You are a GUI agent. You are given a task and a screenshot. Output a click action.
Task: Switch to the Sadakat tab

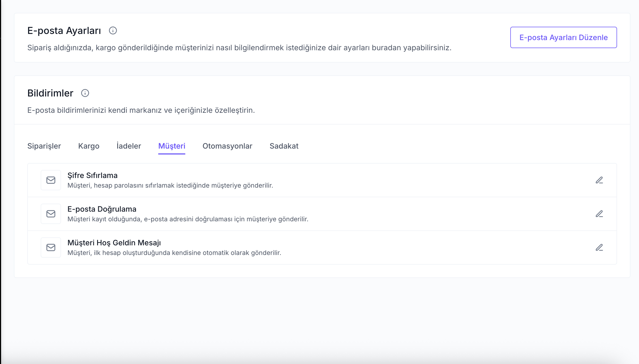284,146
